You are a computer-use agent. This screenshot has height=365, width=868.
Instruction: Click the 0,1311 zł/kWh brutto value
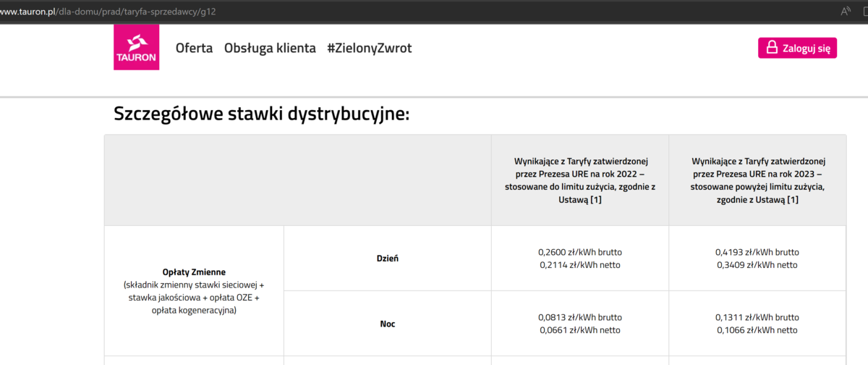[x=757, y=317]
